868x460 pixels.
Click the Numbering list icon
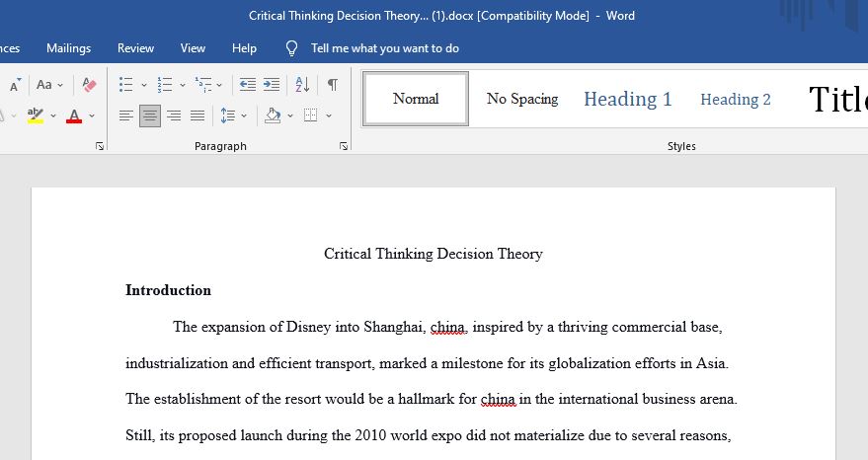click(164, 85)
